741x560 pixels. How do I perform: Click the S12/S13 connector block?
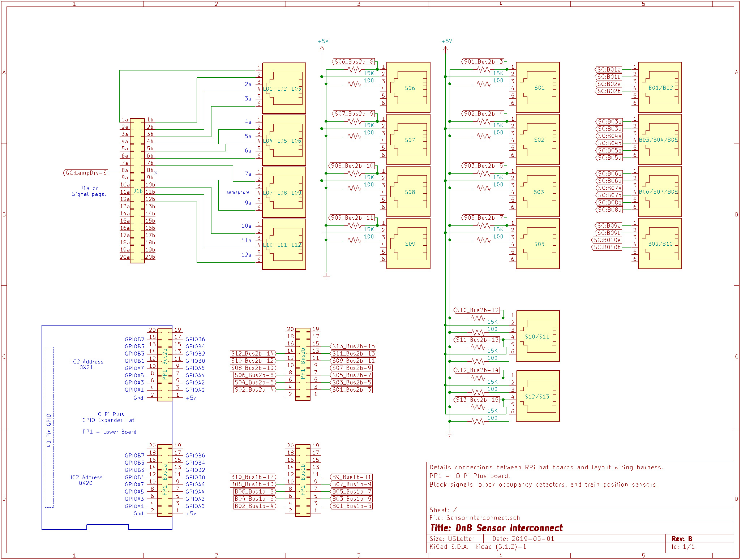pyautogui.click(x=537, y=396)
